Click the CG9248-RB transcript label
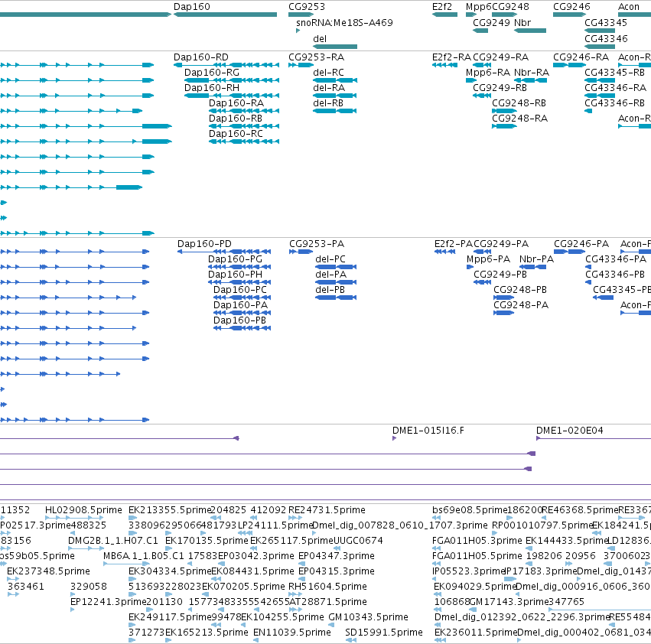Image resolution: width=651 pixels, height=644 pixels. click(x=519, y=103)
